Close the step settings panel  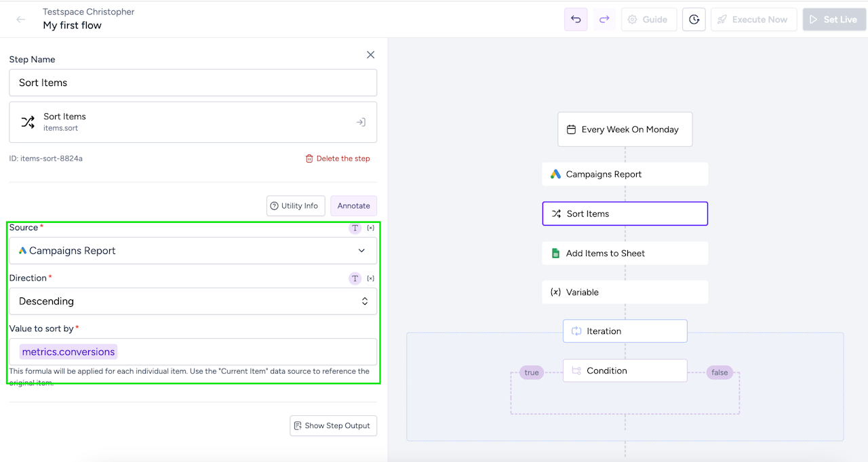click(370, 55)
